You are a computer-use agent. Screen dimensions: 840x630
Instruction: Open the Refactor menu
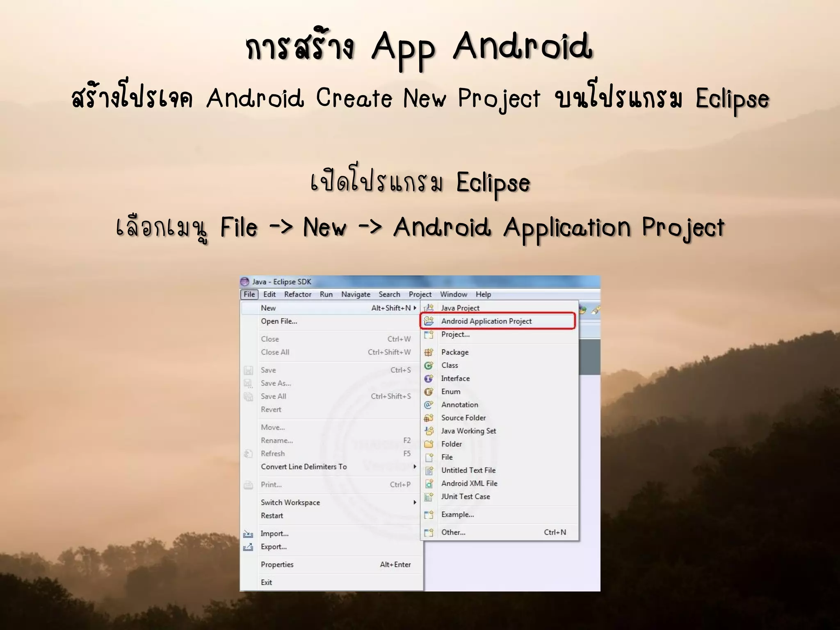pyautogui.click(x=298, y=294)
